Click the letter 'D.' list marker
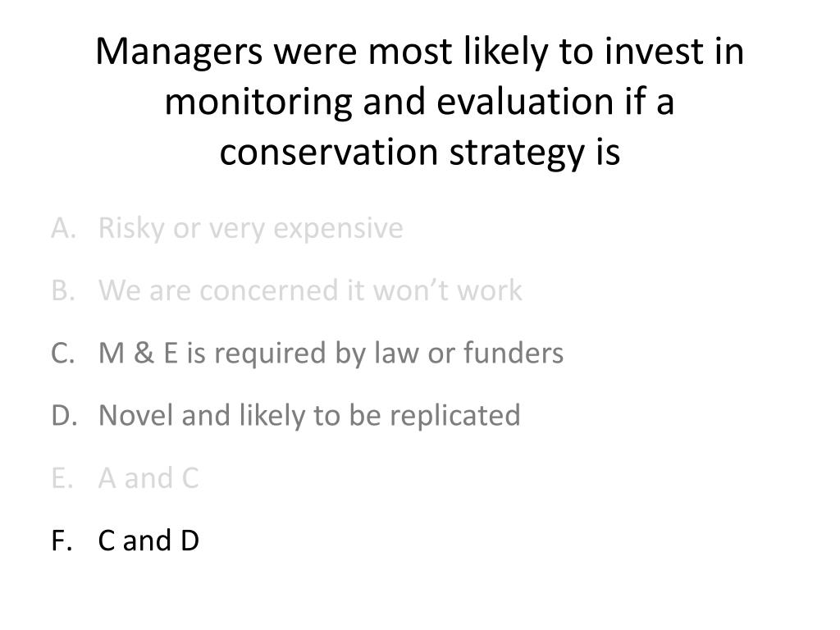840x630 pixels. (64, 416)
